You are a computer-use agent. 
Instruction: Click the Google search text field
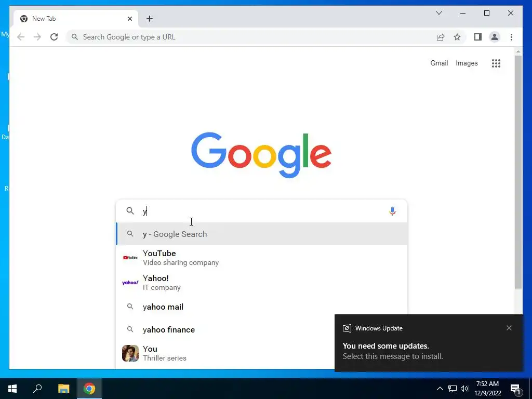(x=261, y=211)
